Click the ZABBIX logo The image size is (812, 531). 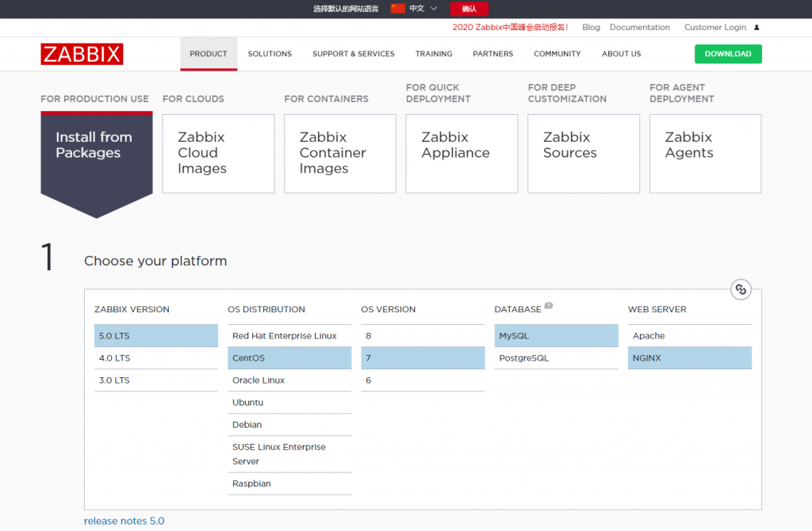82,54
